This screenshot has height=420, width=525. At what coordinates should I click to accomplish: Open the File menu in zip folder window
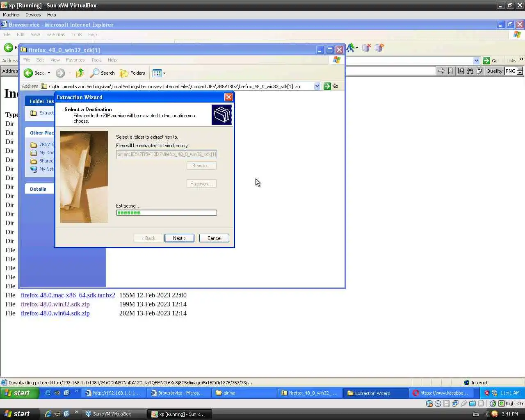pos(27,60)
